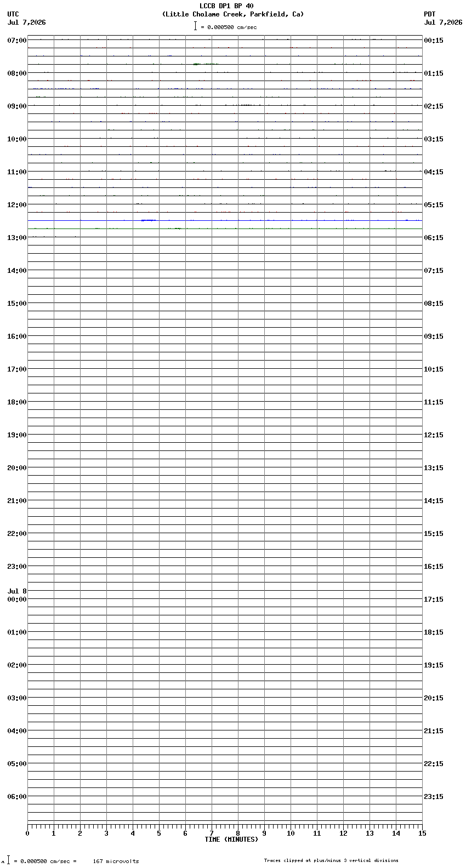466x868 pixels.
Task: Click the '11:00' UTC time label
Action: [x=17, y=172]
